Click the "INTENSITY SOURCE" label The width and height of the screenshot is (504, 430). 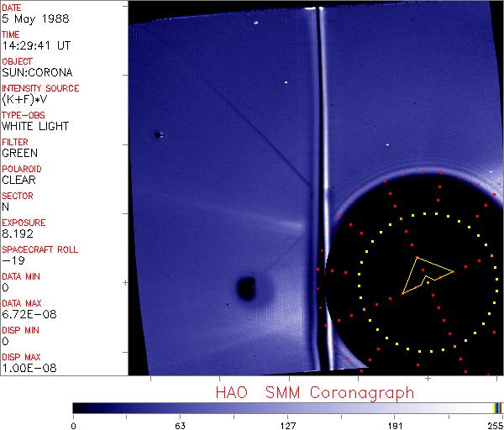[x=40, y=88]
